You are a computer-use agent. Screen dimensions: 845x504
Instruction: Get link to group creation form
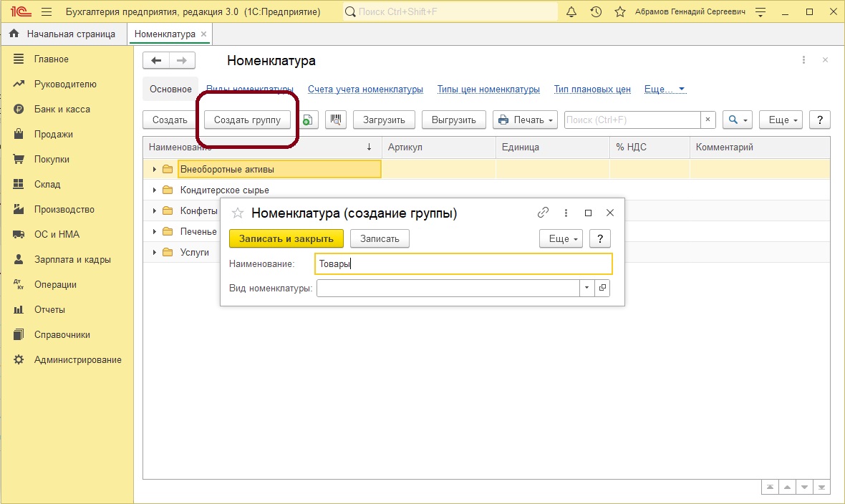coord(543,213)
